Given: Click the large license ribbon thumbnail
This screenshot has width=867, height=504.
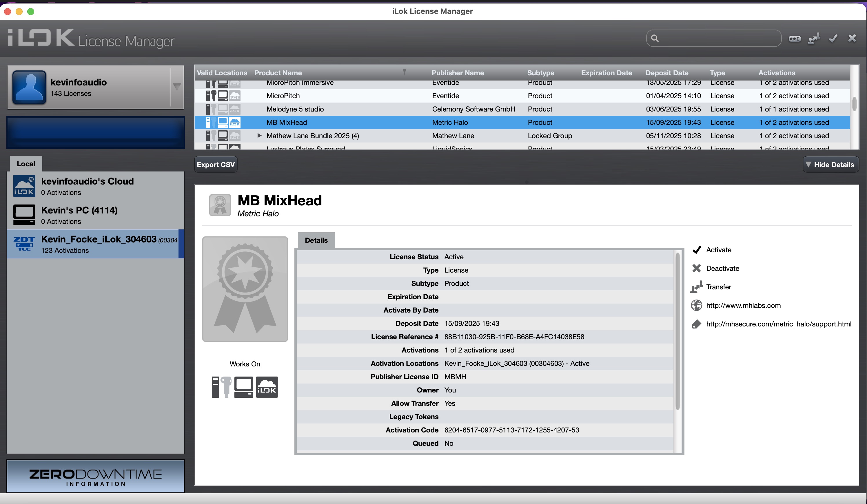Looking at the screenshot, I should tap(245, 289).
